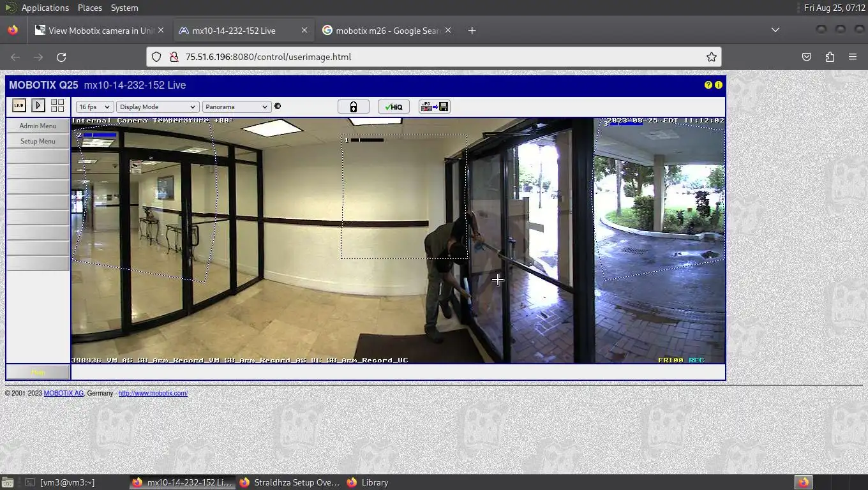Open the MultiView four-squares icon
This screenshot has height=490, width=868.
[x=57, y=106]
